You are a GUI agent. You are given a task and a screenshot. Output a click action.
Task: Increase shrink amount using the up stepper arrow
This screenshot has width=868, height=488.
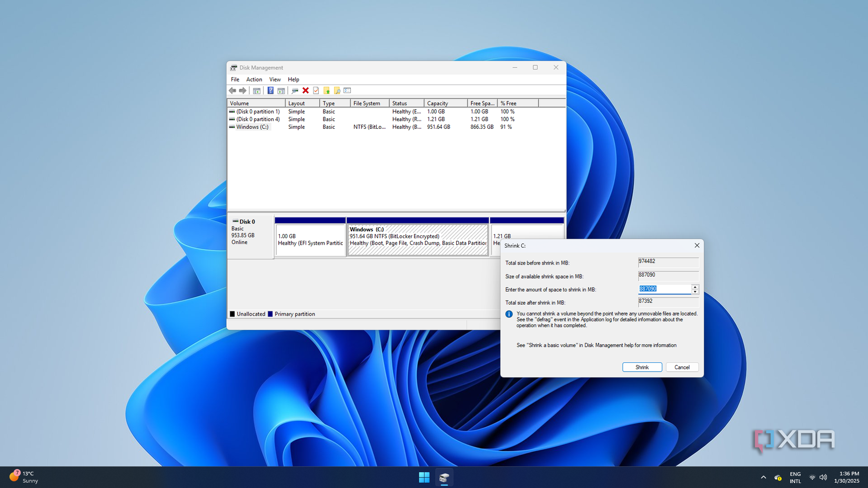[695, 287]
